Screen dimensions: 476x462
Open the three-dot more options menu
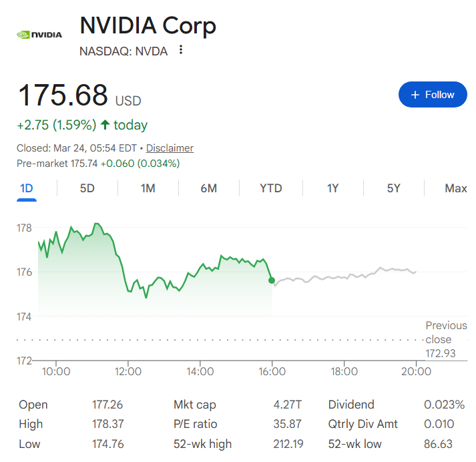point(180,51)
